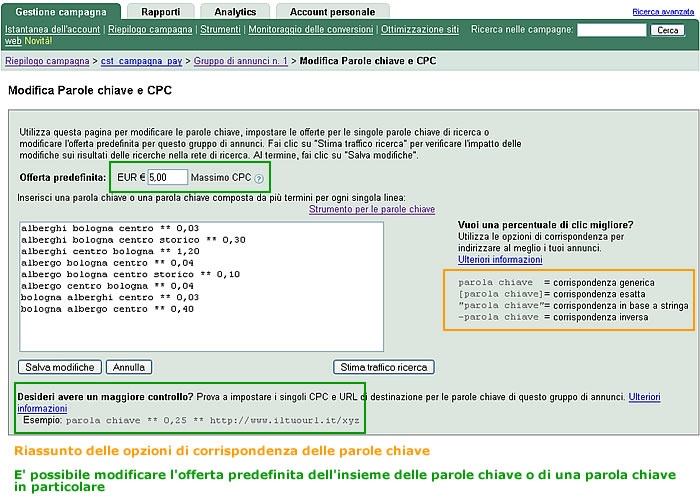Open Gruppo di annunci n. 1 breadcrumb
This screenshot has width=700, height=500.
tap(241, 61)
